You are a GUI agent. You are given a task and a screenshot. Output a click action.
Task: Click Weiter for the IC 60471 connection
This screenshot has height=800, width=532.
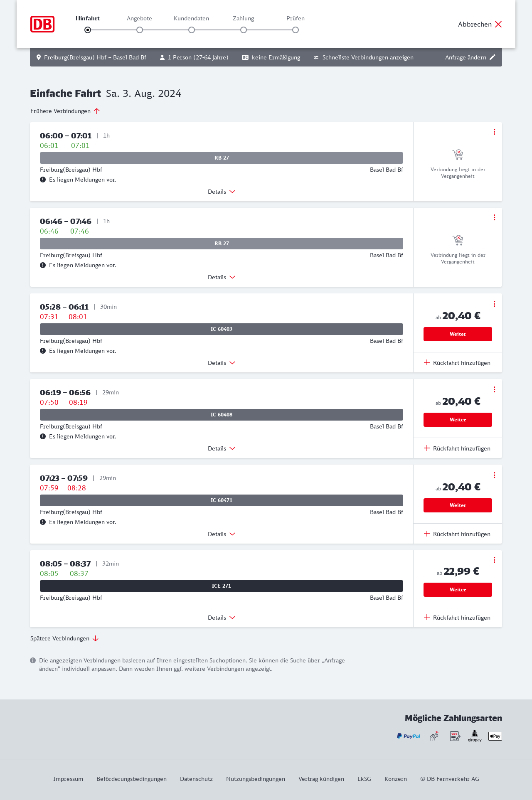458,505
